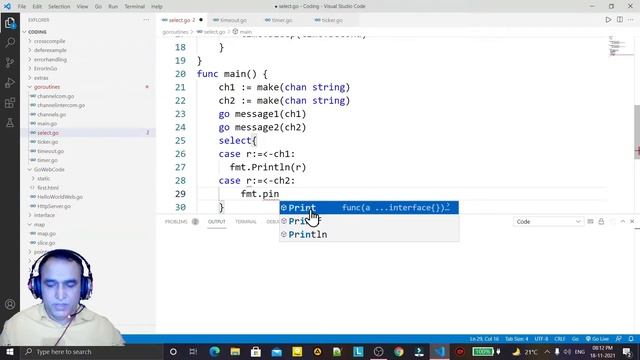Open the Windows Start menu
The image size is (640, 360).
tap(9, 351)
